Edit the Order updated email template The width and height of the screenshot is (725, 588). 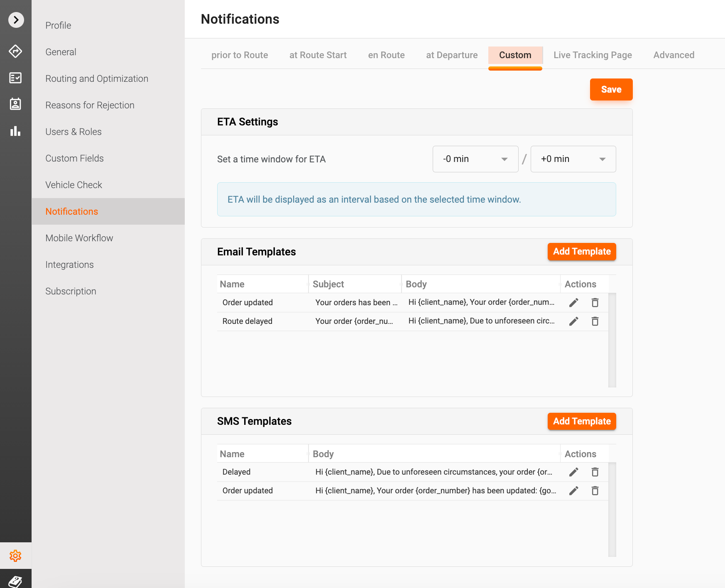coord(573,303)
